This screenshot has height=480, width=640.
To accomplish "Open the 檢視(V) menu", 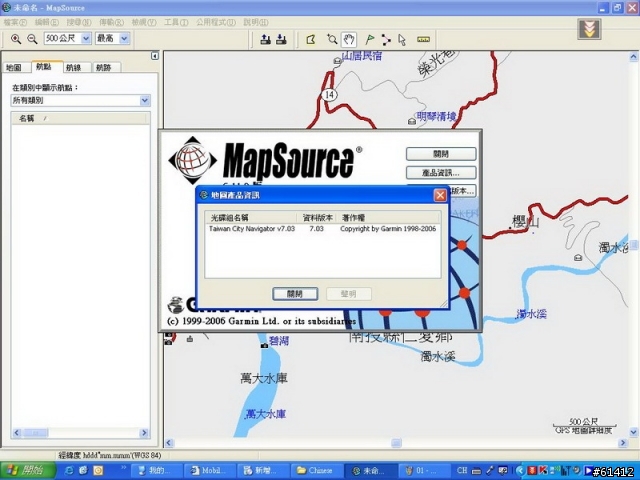I will click(x=144, y=22).
